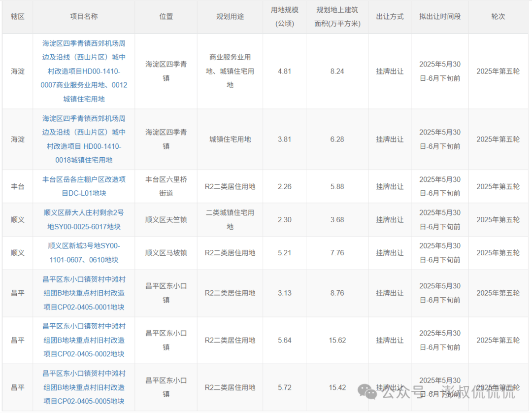This screenshot has height=413, width=532.
Task: Select the 位置 column header
Action: point(166,16)
